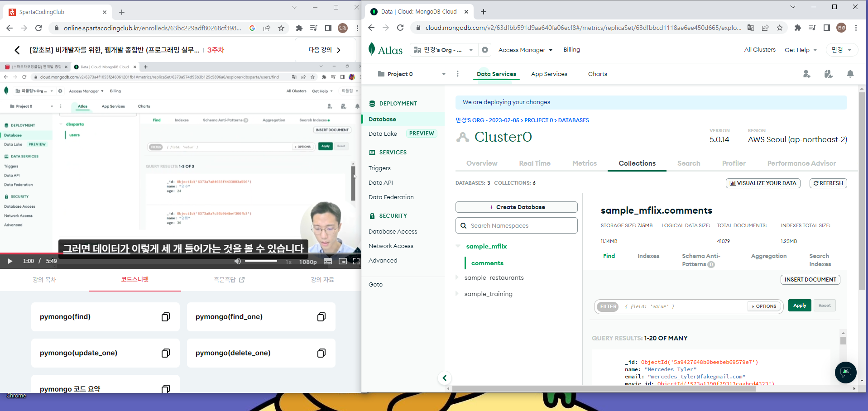This screenshot has width=868, height=411.
Task: Reload the SpartaCodingClub page
Action: [x=38, y=28]
